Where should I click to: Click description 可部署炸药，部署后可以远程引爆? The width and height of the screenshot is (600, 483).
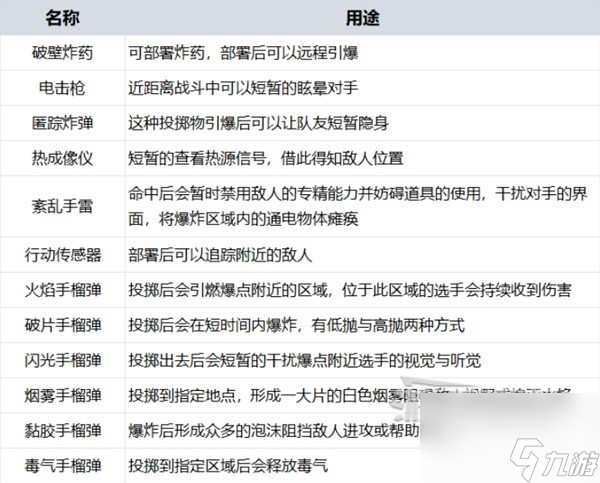coord(243,53)
